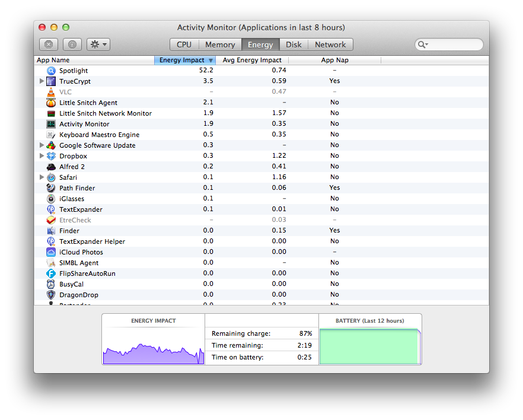Click the DragonDrop shield icon
523x420 pixels.
(x=51, y=295)
